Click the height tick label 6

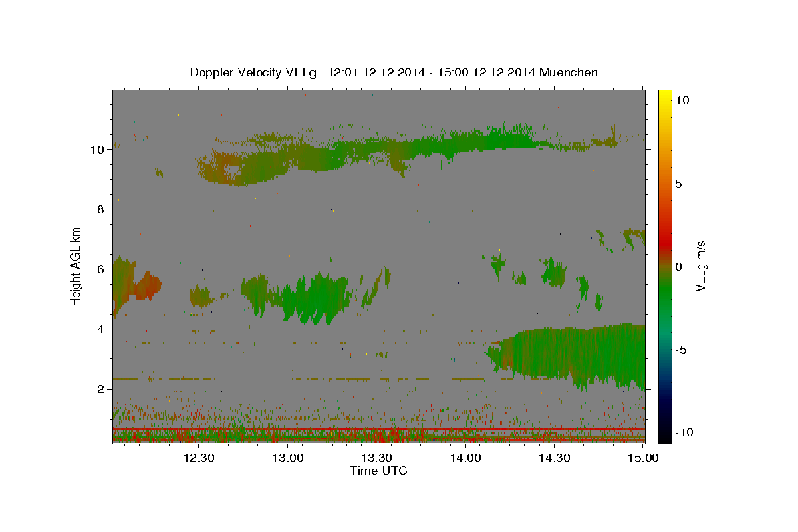pos(101,269)
